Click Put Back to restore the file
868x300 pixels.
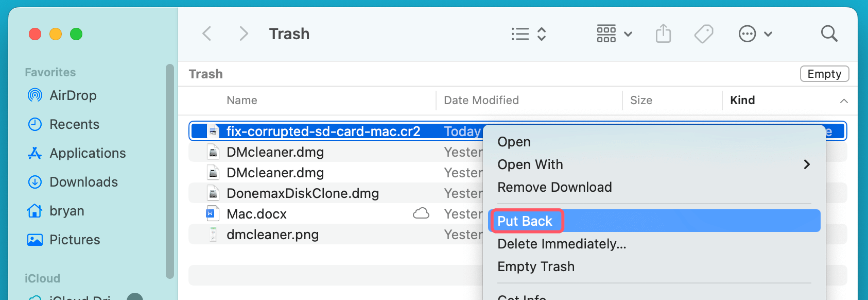525,221
